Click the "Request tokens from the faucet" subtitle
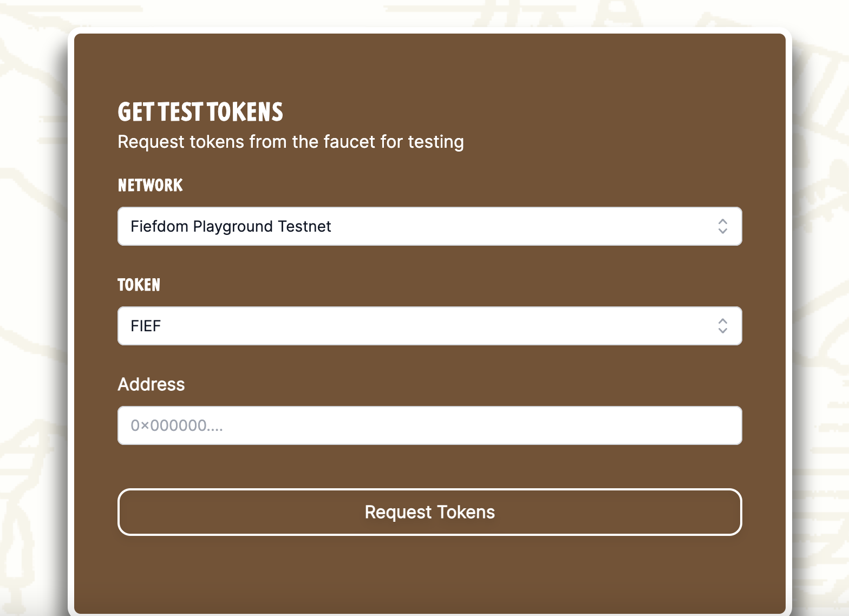 pyautogui.click(x=290, y=142)
